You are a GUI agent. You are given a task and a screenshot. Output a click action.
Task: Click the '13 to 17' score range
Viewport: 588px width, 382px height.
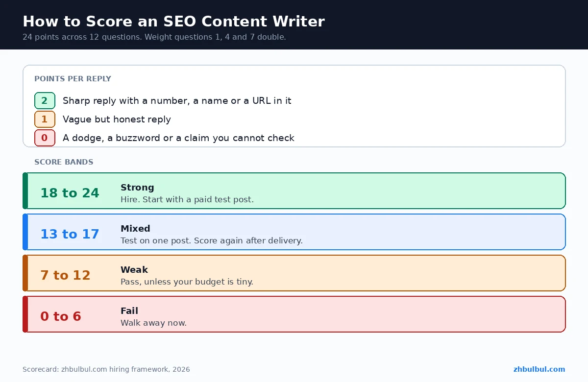point(70,234)
